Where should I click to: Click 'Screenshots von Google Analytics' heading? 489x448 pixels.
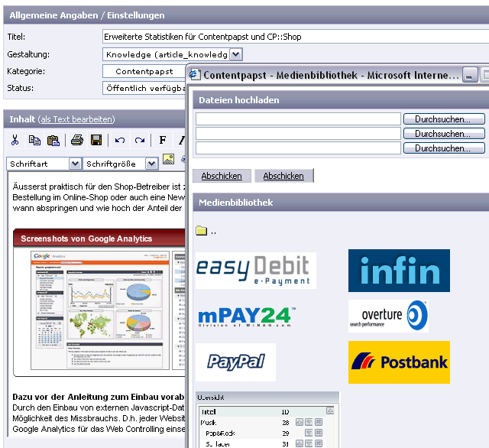pyautogui.click(x=86, y=239)
